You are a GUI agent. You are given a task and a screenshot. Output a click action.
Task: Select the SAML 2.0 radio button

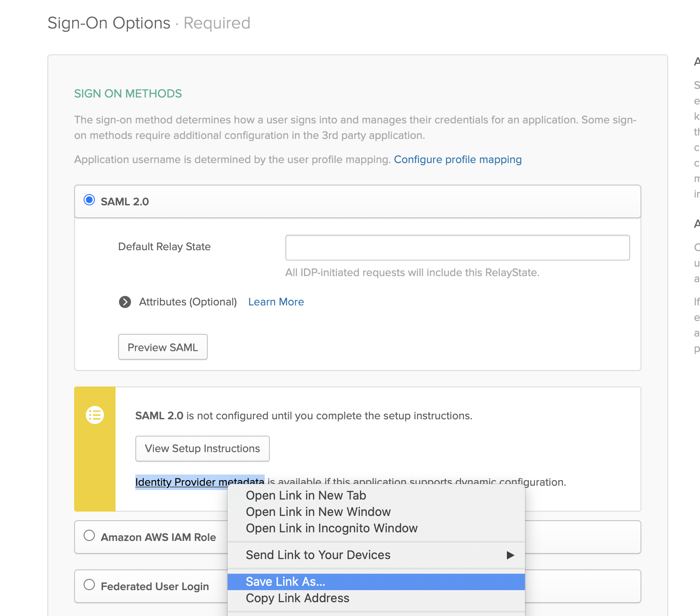tap(89, 200)
